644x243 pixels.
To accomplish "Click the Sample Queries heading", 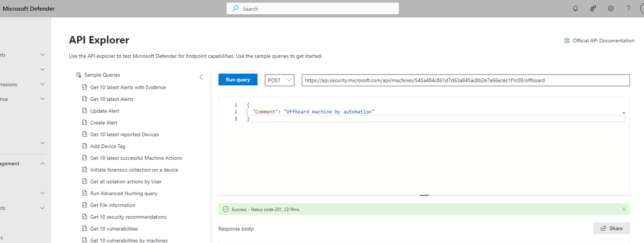I will (102, 75).
